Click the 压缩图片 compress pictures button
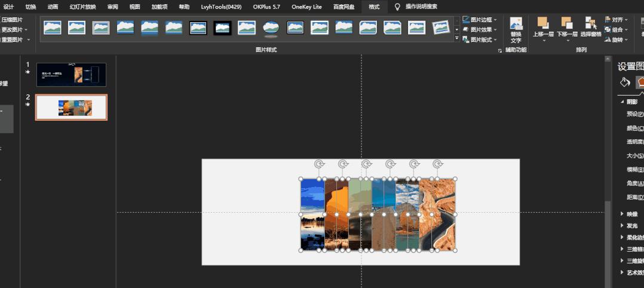This screenshot has width=644, height=288. point(12,20)
